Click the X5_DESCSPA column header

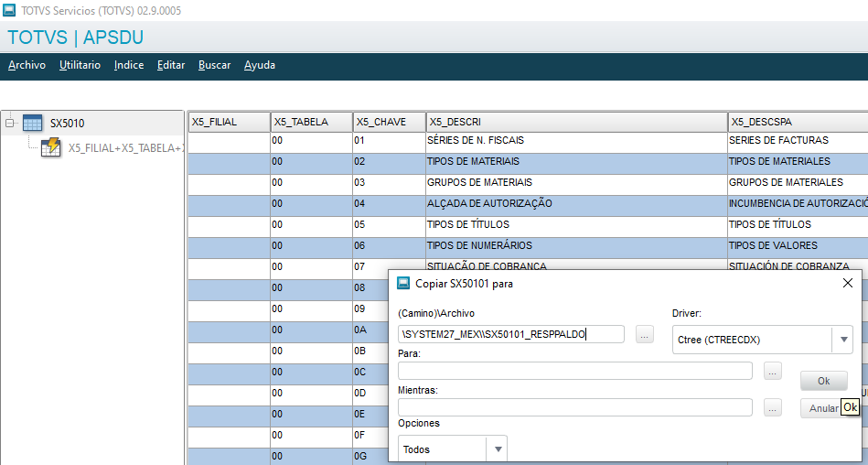(x=798, y=122)
